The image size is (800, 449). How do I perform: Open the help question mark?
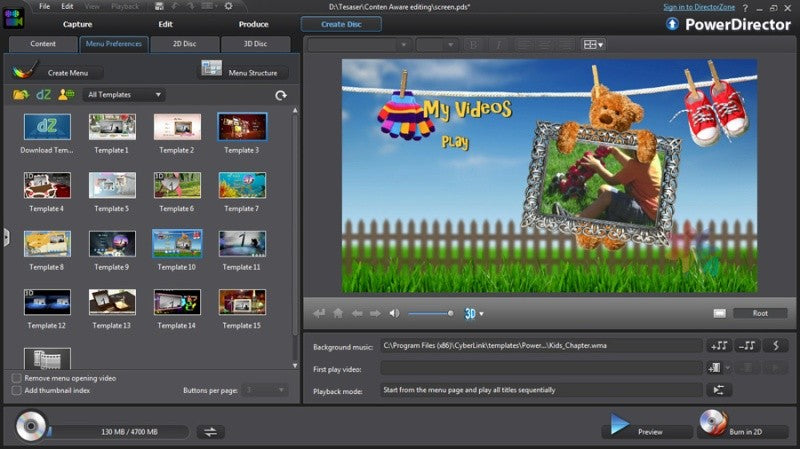click(x=745, y=8)
